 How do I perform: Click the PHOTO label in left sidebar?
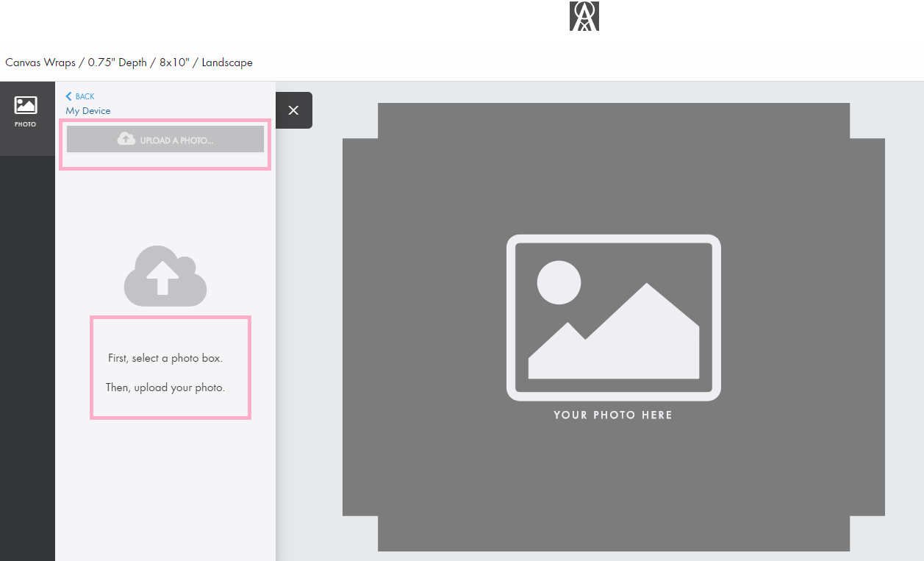tap(26, 124)
